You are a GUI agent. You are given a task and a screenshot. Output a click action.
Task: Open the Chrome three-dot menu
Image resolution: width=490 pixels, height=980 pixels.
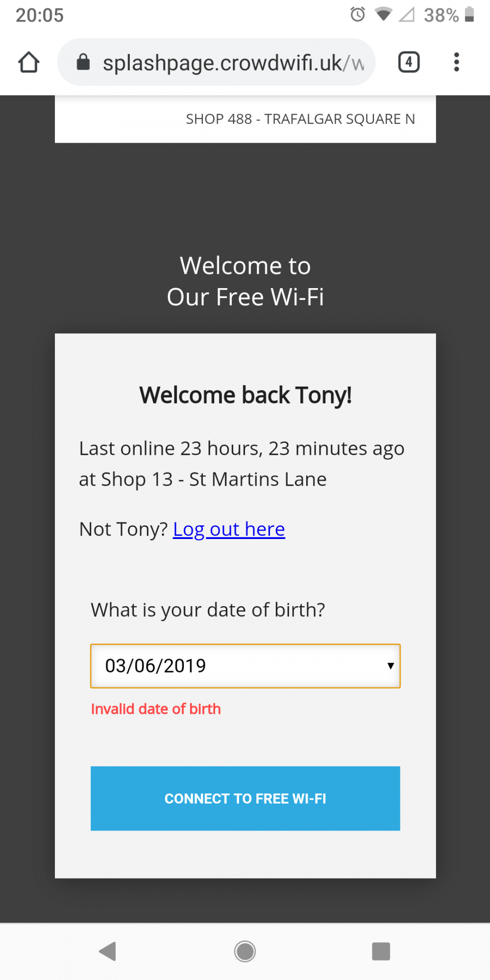456,62
